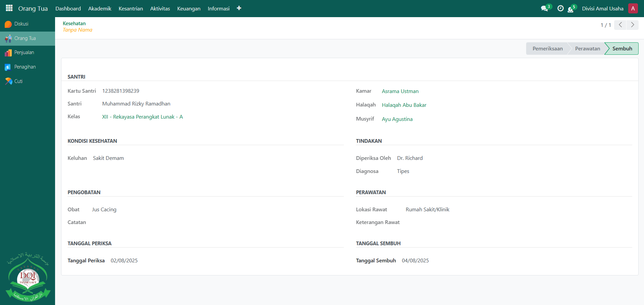
Task: Open the Asrama Ustman room link
Action: (x=400, y=91)
